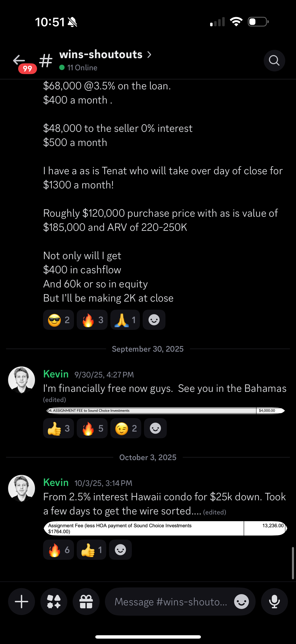Image resolution: width=296 pixels, height=644 pixels.
Task: Tap the hashtag icon beside the channel name
Action: pos(46,60)
